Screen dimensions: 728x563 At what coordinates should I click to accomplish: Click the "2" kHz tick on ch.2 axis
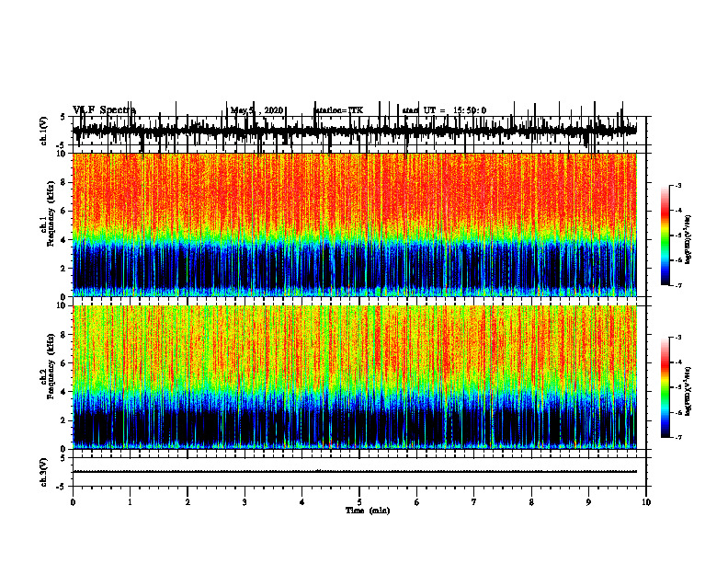pyautogui.click(x=64, y=420)
